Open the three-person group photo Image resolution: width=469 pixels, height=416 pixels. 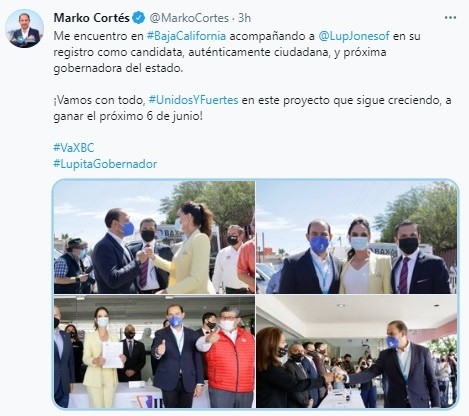357,237
